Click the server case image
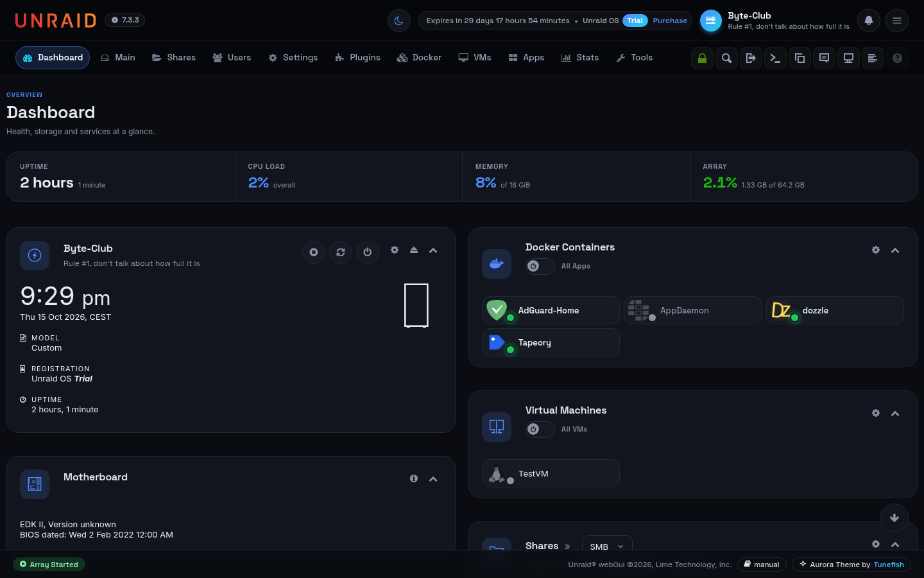The width and height of the screenshot is (924, 578). 416,306
